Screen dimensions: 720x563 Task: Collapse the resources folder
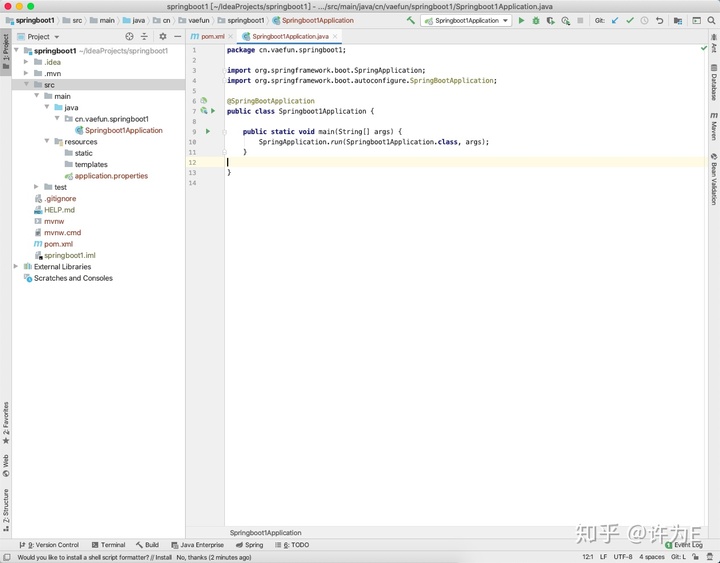pos(47,141)
